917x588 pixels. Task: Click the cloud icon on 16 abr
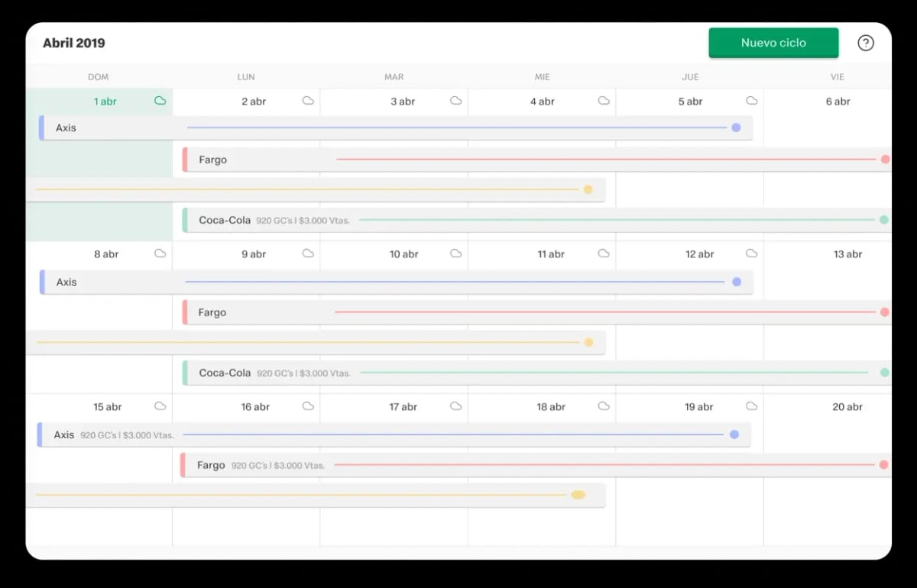click(307, 405)
